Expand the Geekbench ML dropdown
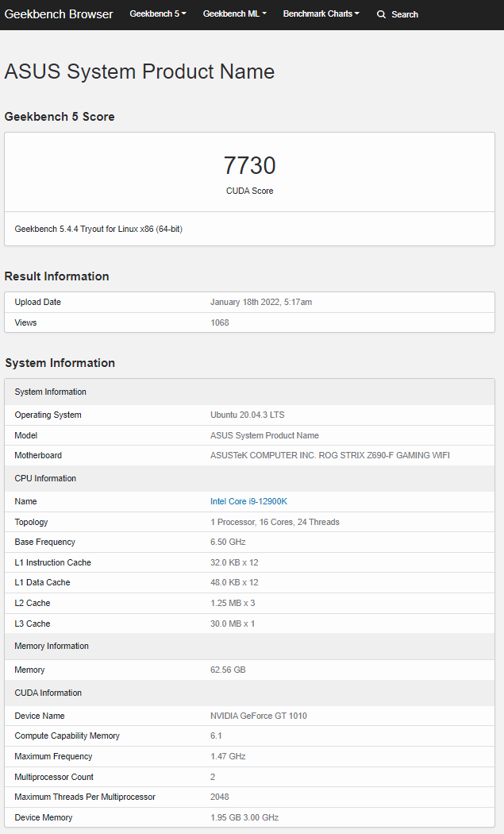Screen dimensions: 504x834 [234, 14]
